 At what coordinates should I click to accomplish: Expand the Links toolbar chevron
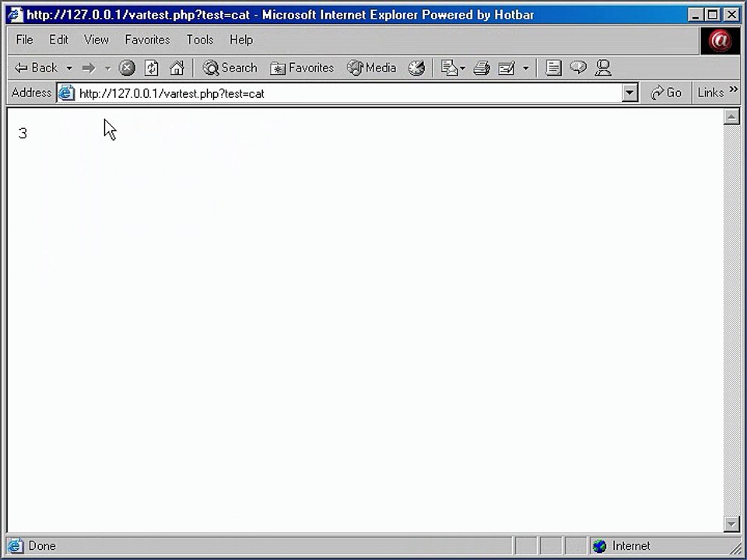click(x=733, y=89)
